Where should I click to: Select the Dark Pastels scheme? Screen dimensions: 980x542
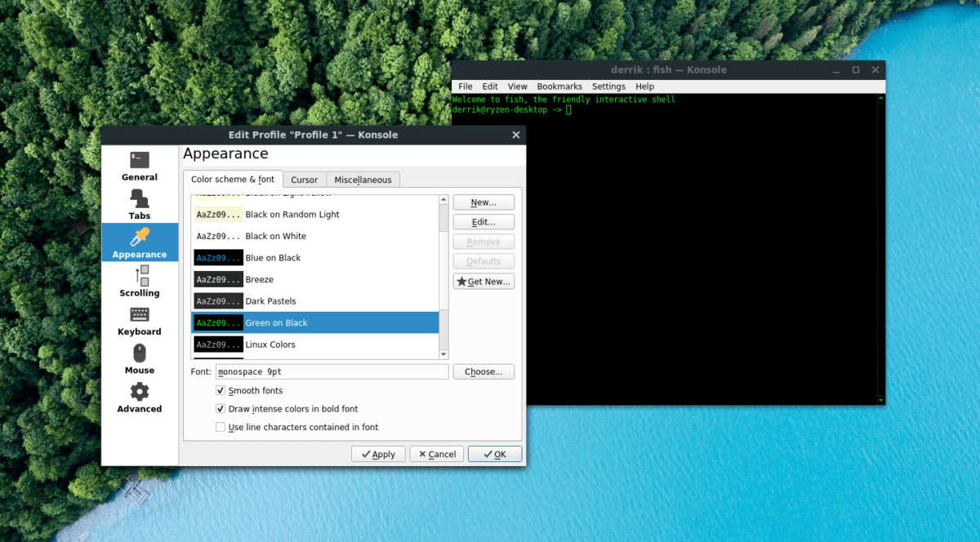click(x=315, y=301)
